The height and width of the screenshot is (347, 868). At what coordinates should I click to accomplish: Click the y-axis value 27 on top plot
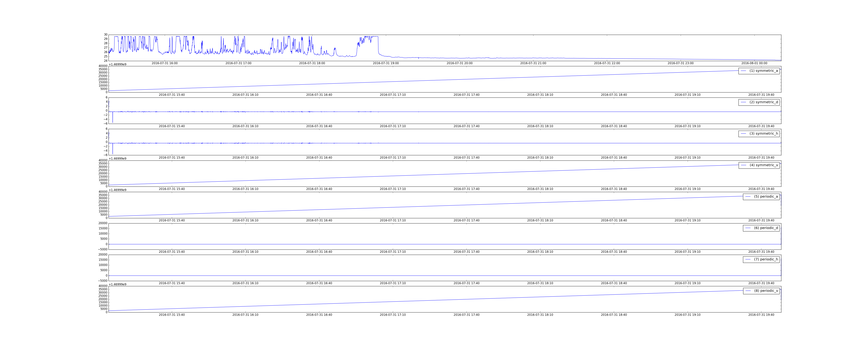click(x=106, y=48)
